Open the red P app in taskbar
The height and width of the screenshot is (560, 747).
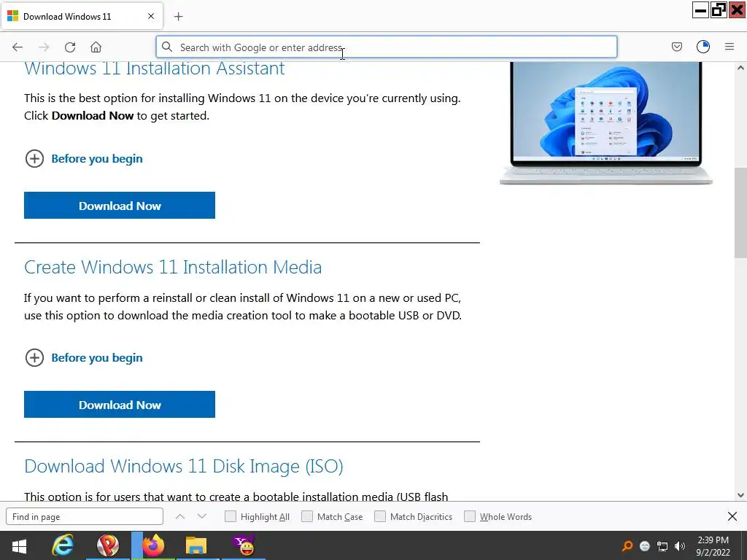pyautogui.click(x=108, y=545)
